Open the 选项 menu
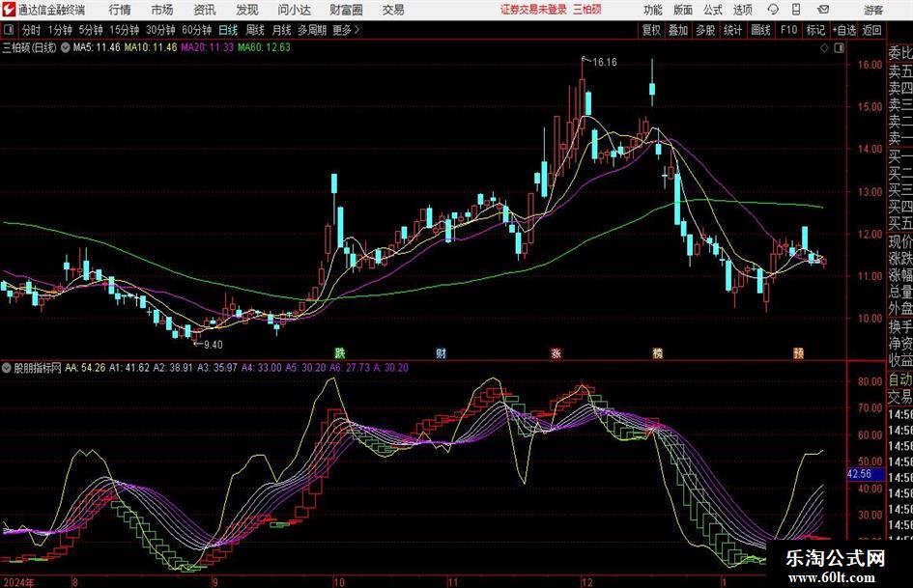The image size is (913, 588). pyautogui.click(x=742, y=10)
